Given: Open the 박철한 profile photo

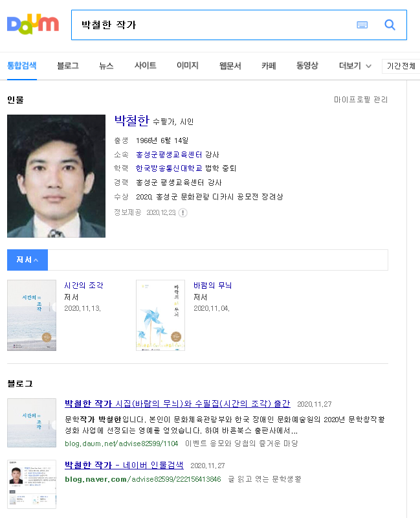Looking at the screenshot, I should [56, 176].
